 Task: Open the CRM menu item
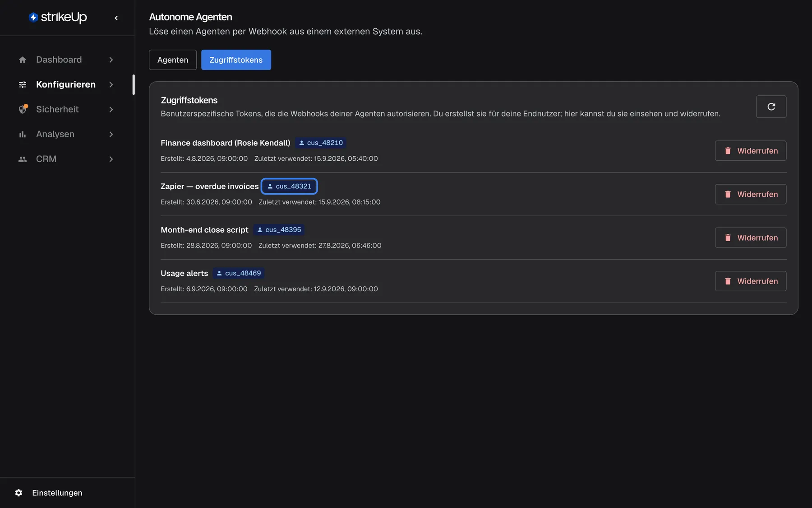click(67, 159)
